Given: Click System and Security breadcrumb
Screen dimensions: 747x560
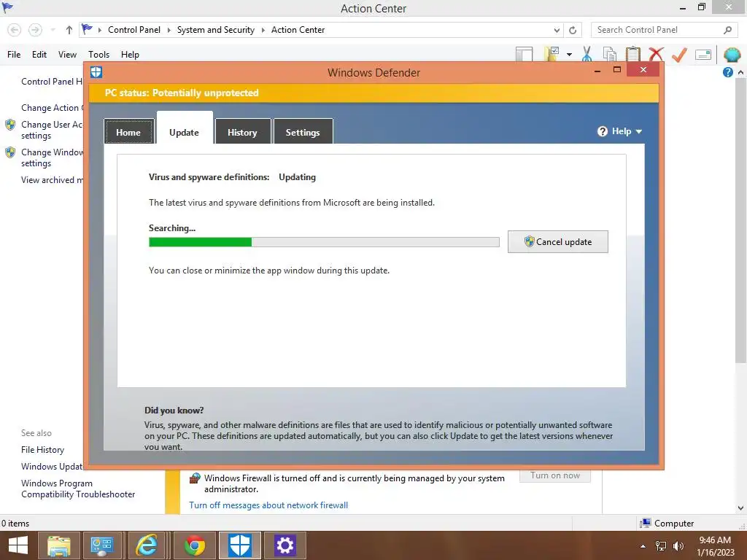Looking at the screenshot, I should (x=216, y=30).
